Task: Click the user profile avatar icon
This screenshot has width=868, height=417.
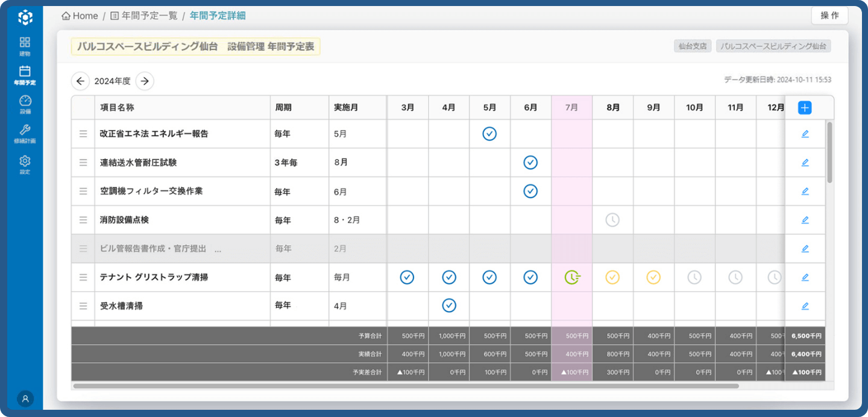Action: click(25, 398)
